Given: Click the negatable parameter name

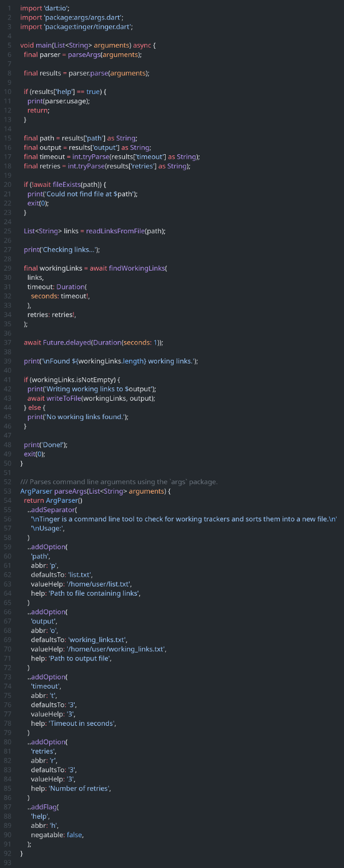Looking at the screenshot, I should coord(46,834).
